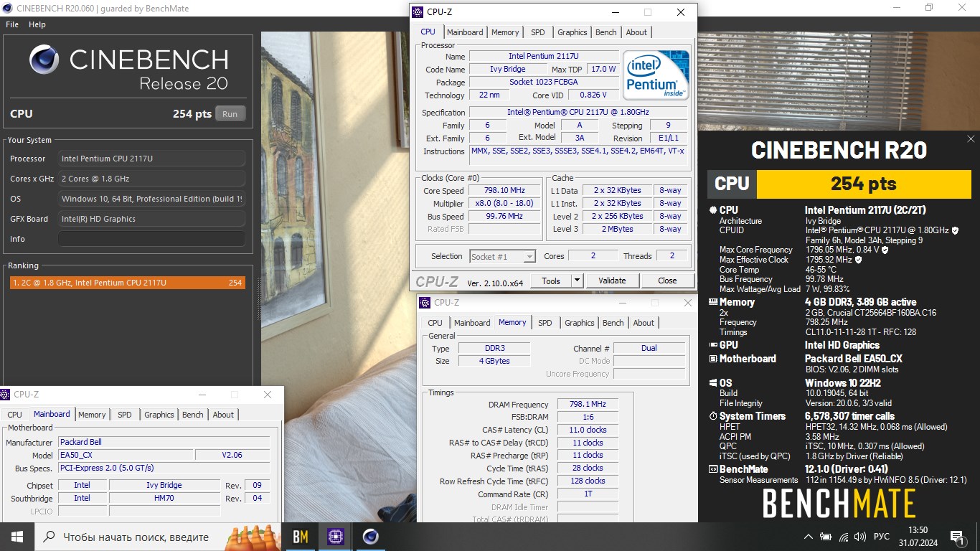Image resolution: width=980 pixels, height=551 pixels.
Task: Click title bar icon of CPU-Z Memory window
Action: click(x=425, y=303)
